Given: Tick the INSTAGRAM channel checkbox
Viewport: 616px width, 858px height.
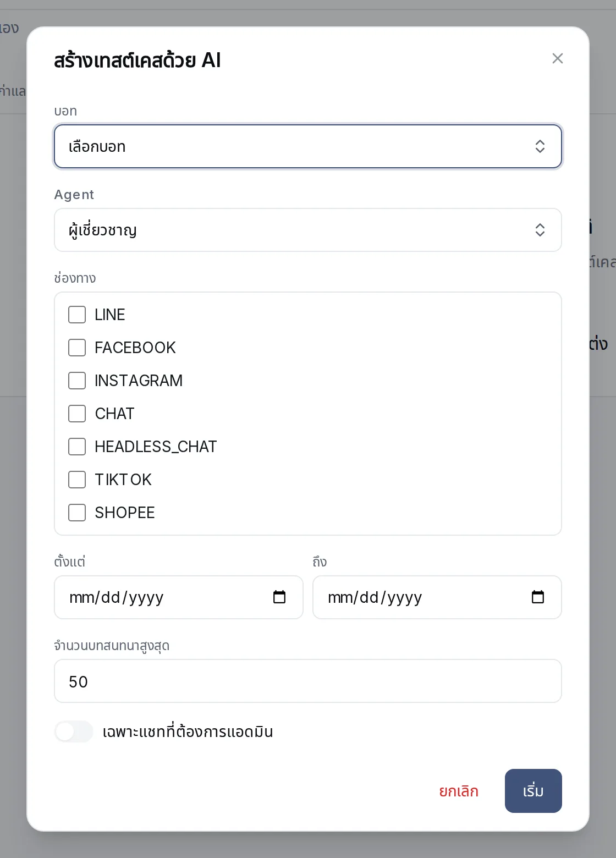Looking at the screenshot, I should (77, 381).
